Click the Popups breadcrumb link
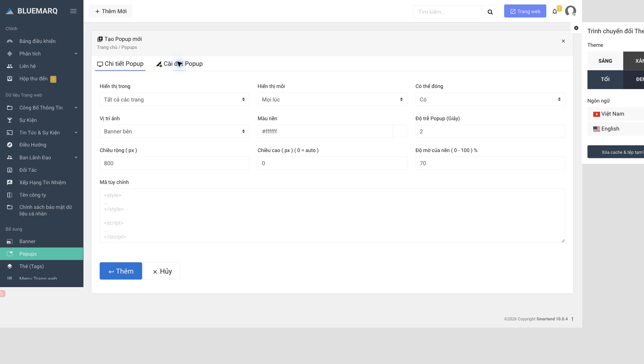The image size is (644, 364). click(129, 47)
